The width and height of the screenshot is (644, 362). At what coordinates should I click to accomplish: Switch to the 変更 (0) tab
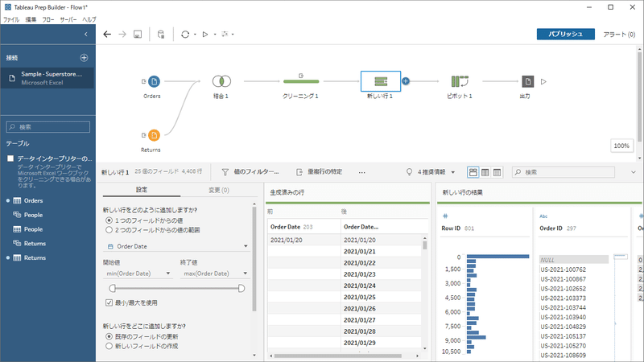click(x=219, y=191)
